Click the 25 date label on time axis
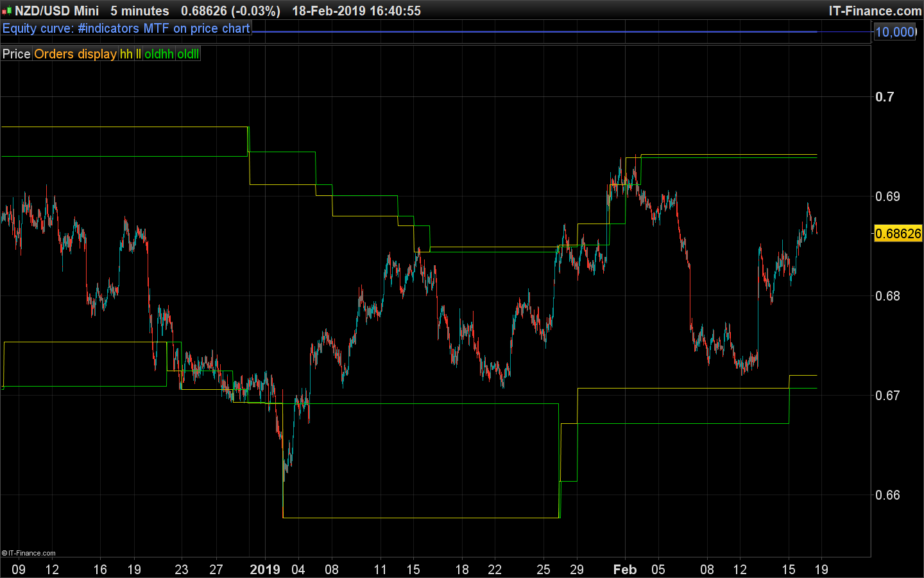Viewport: 924px width, 578px height. click(543, 570)
